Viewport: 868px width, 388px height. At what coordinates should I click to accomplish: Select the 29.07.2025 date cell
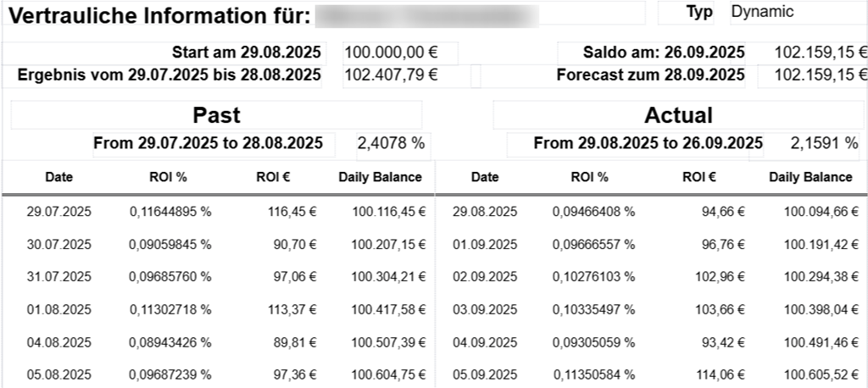point(59,211)
